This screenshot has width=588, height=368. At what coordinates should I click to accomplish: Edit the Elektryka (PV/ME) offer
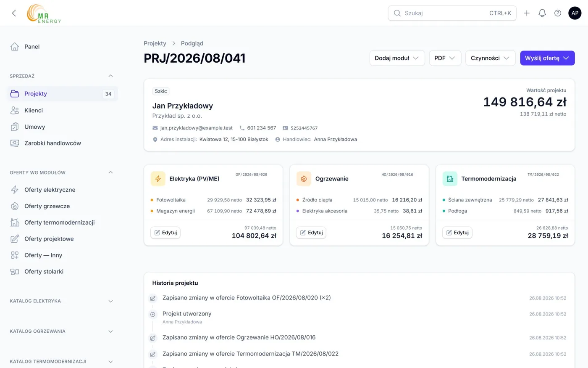165,233
